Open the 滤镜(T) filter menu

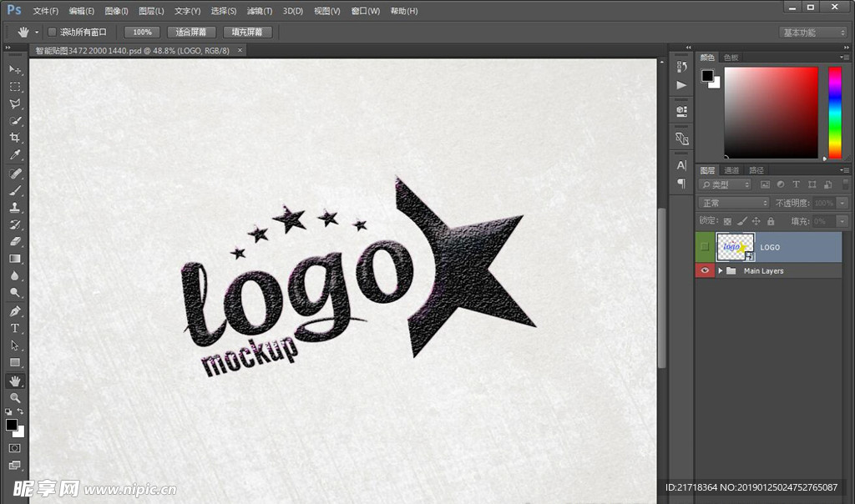click(260, 11)
